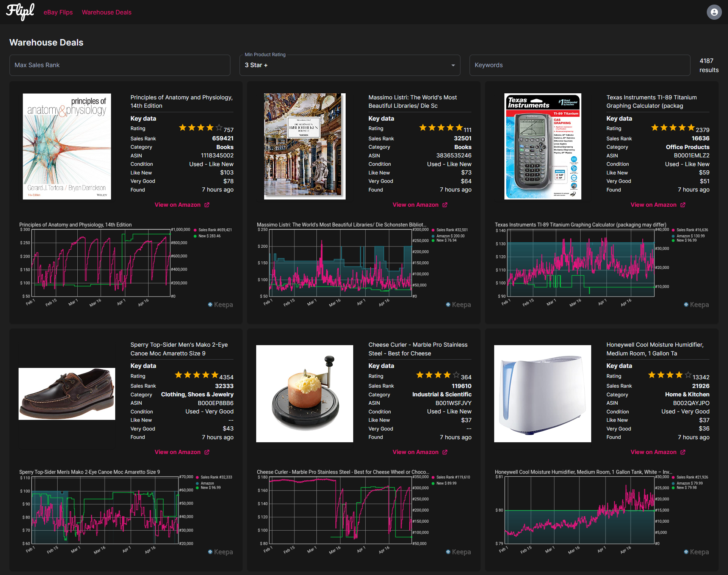Click Keepa logo under TI-89 chart
728x575 pixels.
(697, 305)
